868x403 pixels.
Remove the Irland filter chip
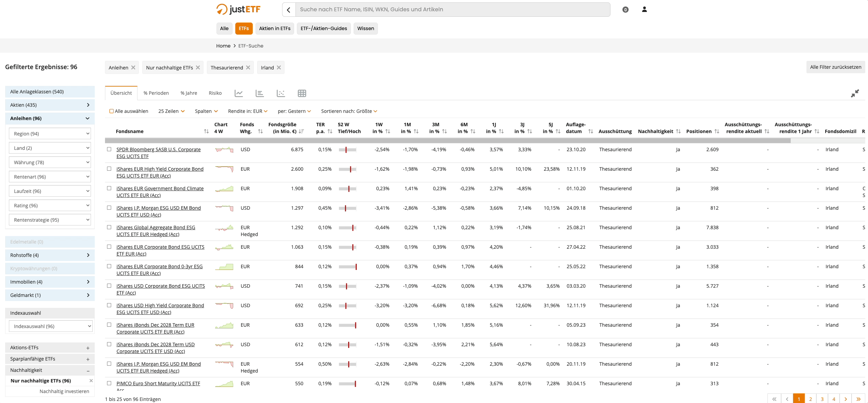[279, 67]
